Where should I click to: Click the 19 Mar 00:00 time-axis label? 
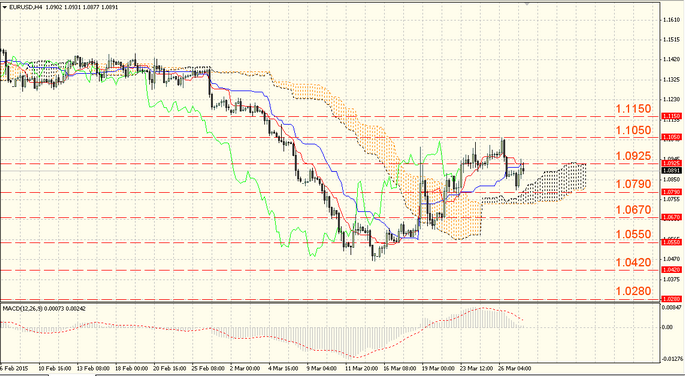pos(438,369)
